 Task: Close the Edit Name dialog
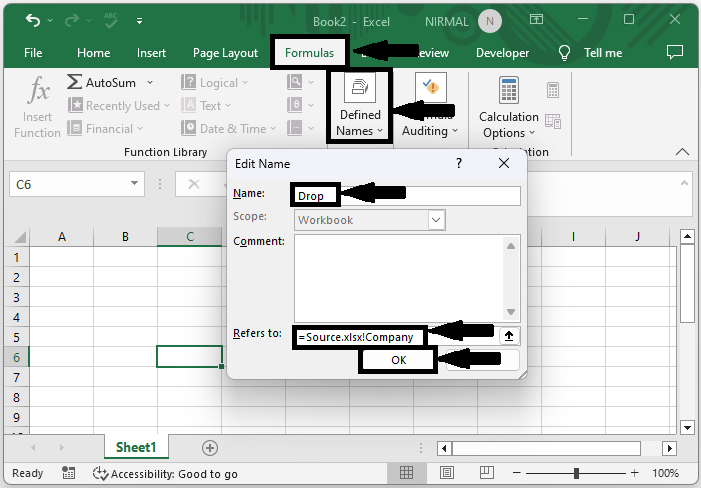click(x=504, y=163)
